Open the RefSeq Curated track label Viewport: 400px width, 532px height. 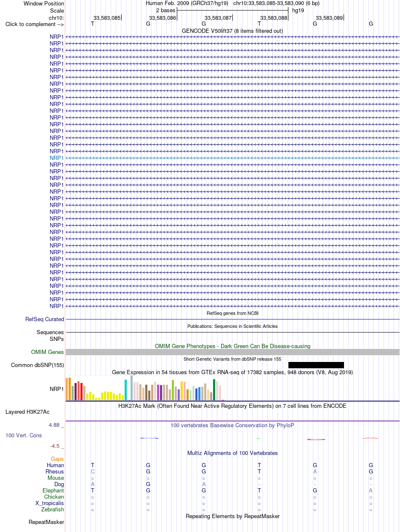[x=45, y=319]
